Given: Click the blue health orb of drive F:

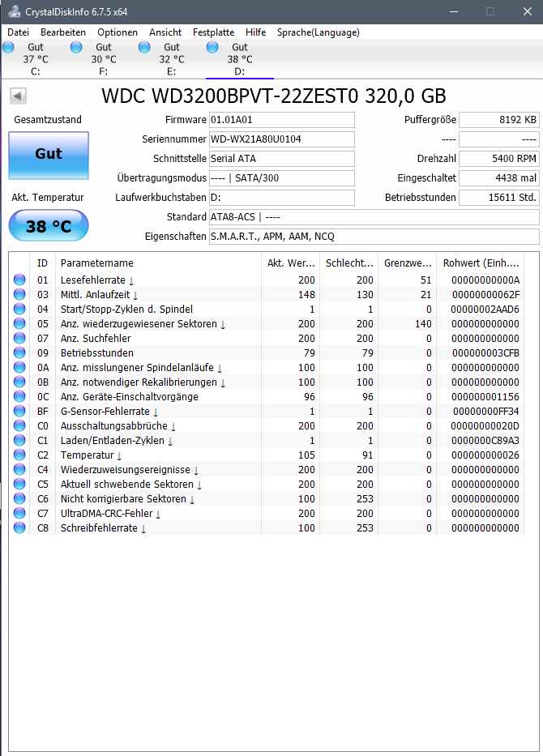Looking at the screenshot, I should pos(76,47).
